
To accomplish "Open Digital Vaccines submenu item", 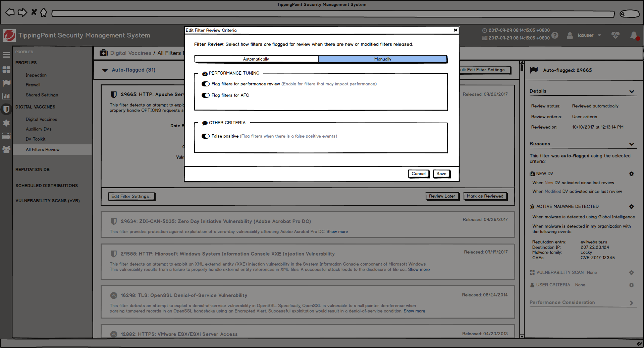I will click(x=42, y=120).
